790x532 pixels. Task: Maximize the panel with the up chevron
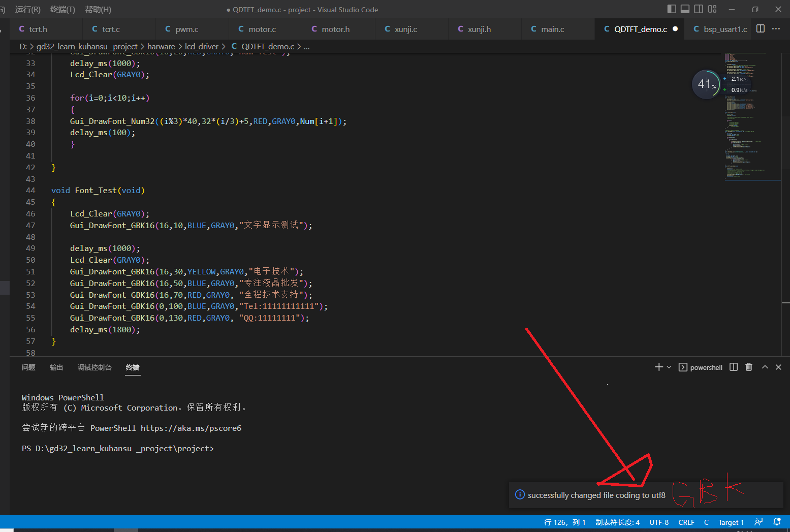click(765, 367)
